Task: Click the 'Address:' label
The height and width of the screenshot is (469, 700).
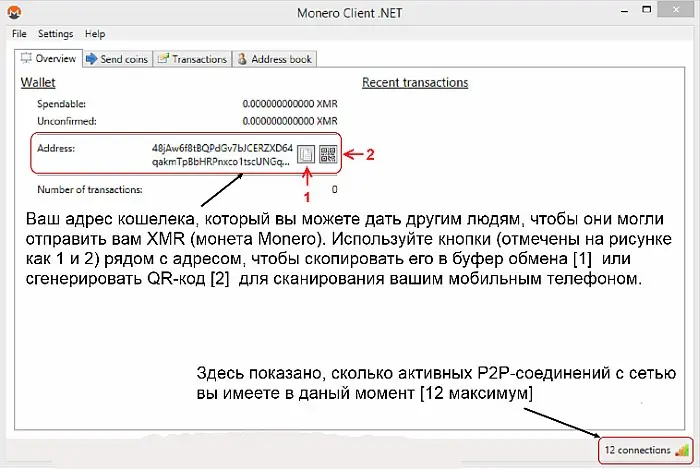Action: 56,148
